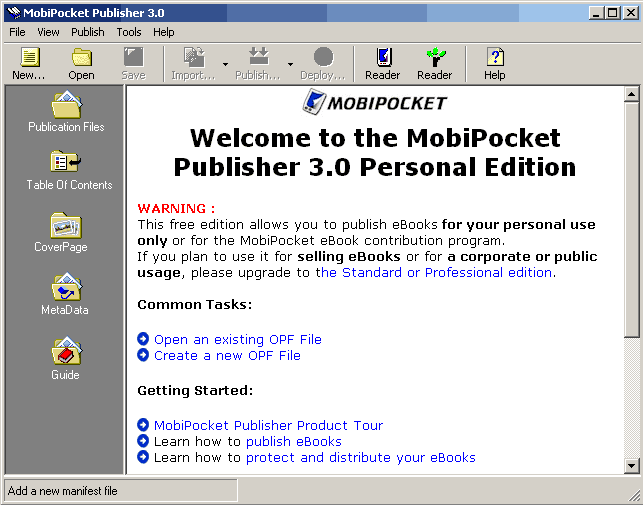The height and width of the screenshot is (505, 643).
Task: Click the Publish toolbar icon
Action: 259,57
